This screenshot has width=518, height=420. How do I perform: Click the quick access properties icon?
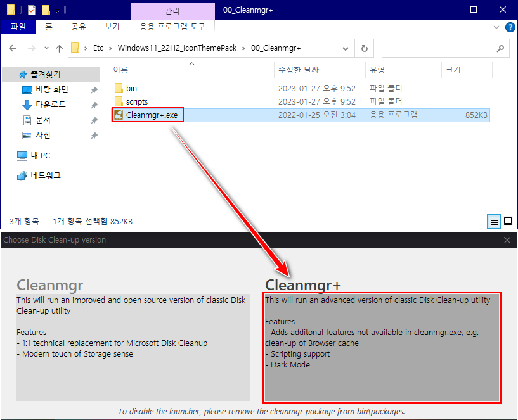point(32,10)
